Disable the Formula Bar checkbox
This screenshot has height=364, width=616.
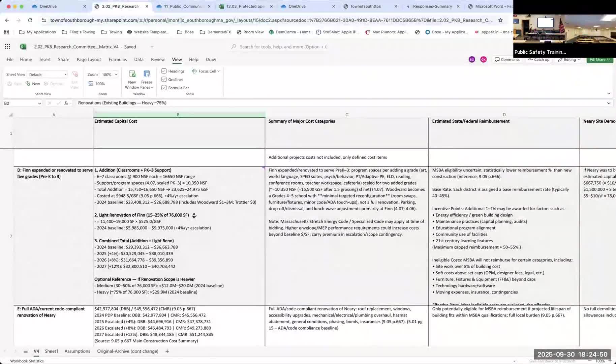click(164, 88)
